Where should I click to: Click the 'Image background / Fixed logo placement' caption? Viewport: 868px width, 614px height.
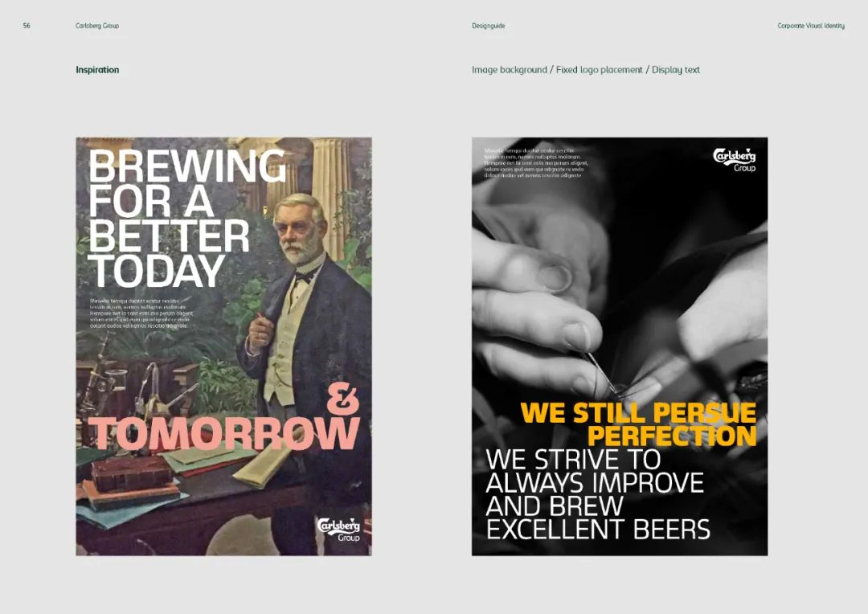[557, 70]
